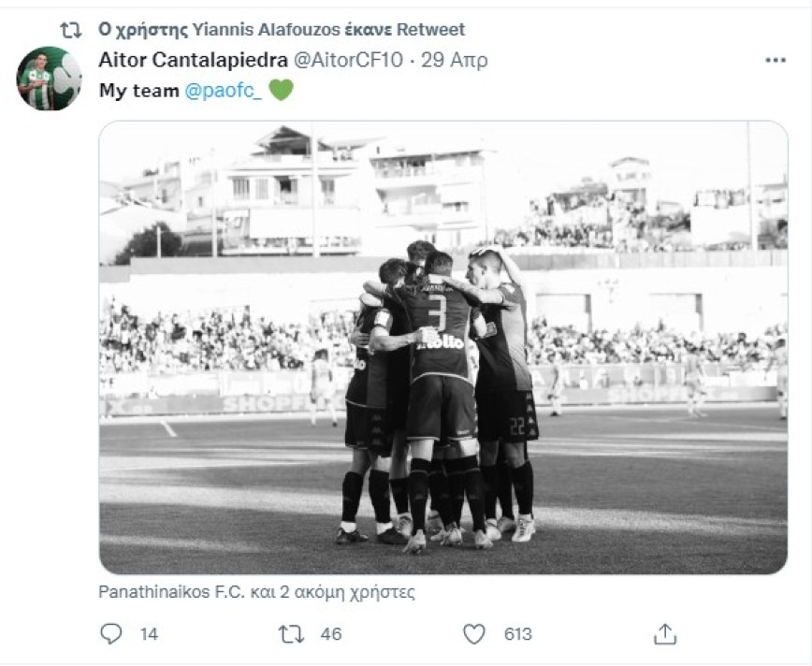Click the speech bubble icon next to 14

[x=112, y=633]
